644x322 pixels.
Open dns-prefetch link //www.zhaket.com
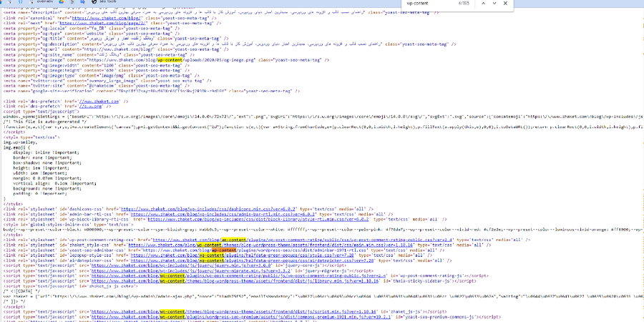[99, 101]
